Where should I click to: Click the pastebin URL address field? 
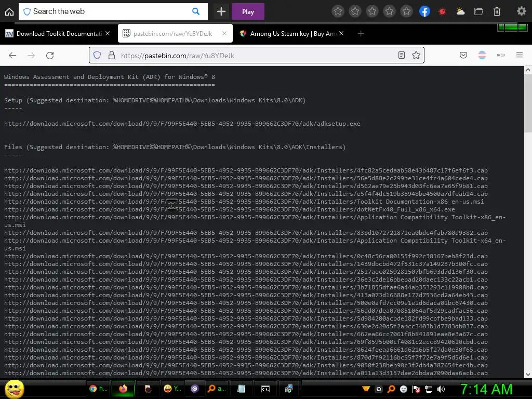(x=256, y=55)
